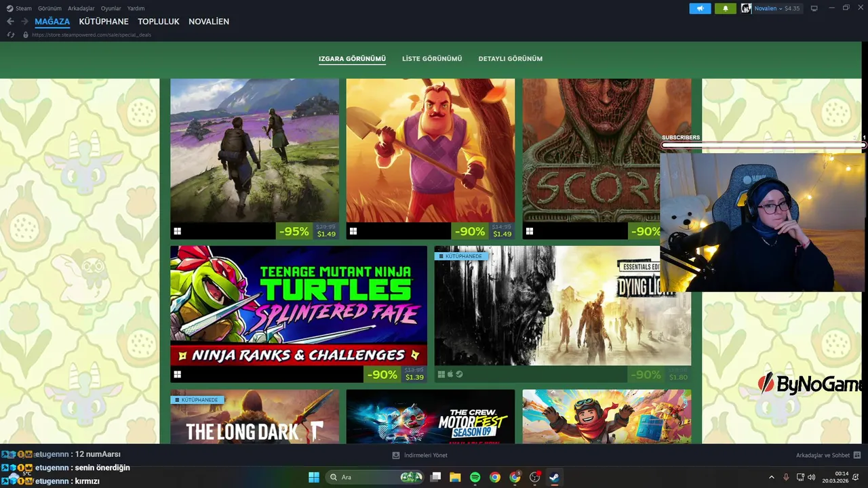Open the Görünüm menu

tap(50, 8)
